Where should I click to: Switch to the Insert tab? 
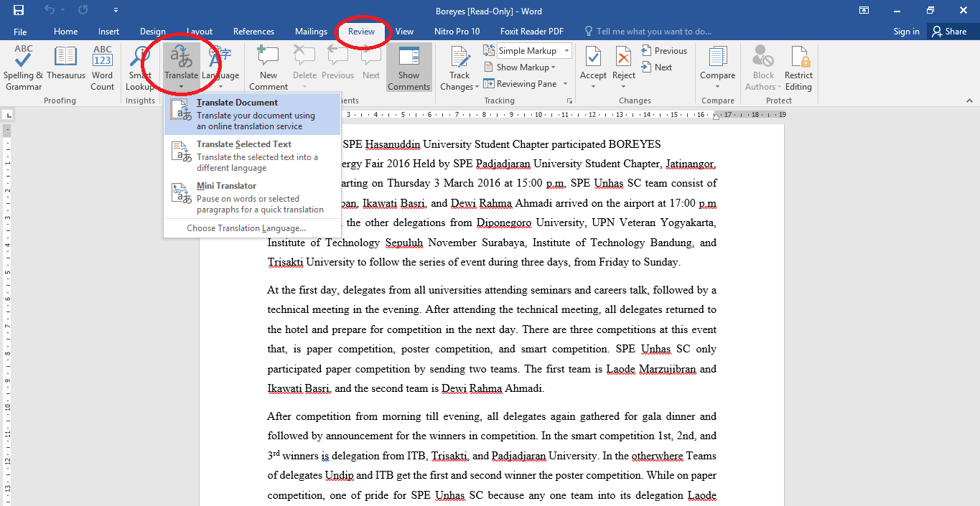(109, 32)
